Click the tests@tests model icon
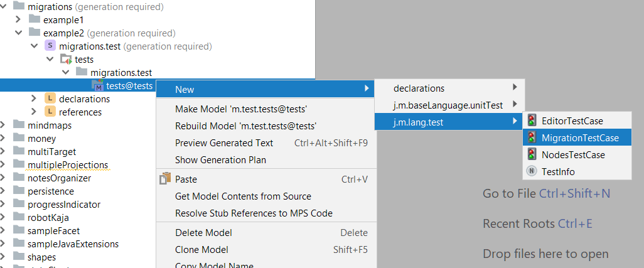This screenshot has height=268, width=644. (97, 86)
